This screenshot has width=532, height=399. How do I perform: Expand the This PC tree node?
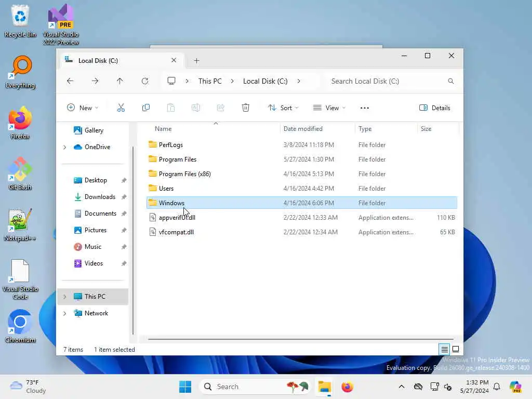click(65, 297)
